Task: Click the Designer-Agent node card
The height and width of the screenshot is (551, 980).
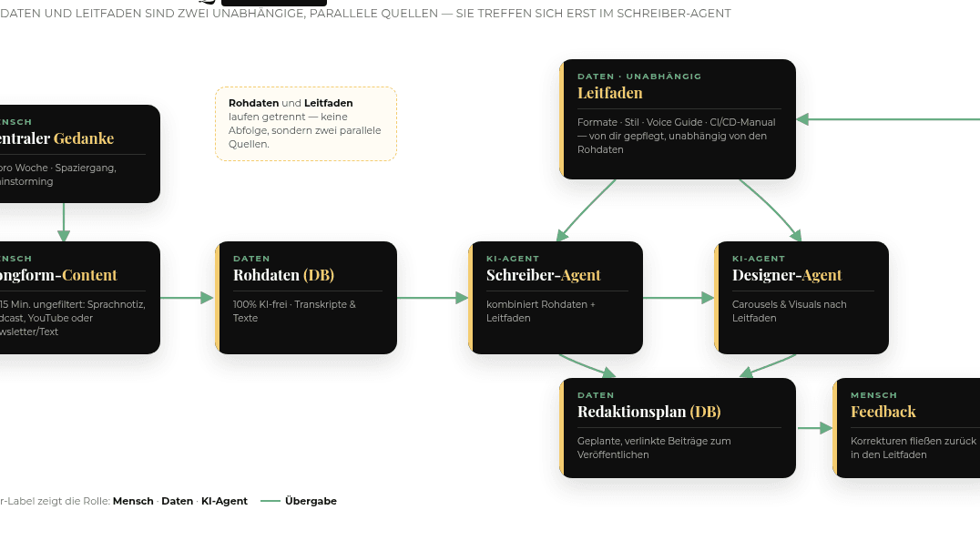Action: click(801, 298)
